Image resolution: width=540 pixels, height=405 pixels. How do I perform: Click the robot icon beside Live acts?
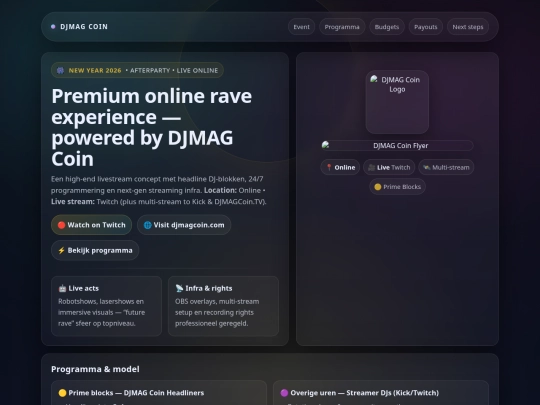click(62, 288)
